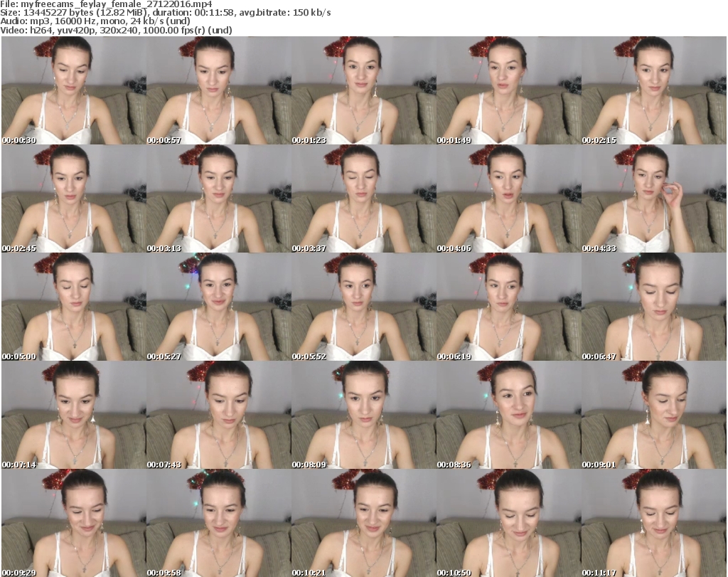Open the thumbnail at 00:01:23
Image resolution: width=728 pixels, height=577 pixels.
pos(363,91)
